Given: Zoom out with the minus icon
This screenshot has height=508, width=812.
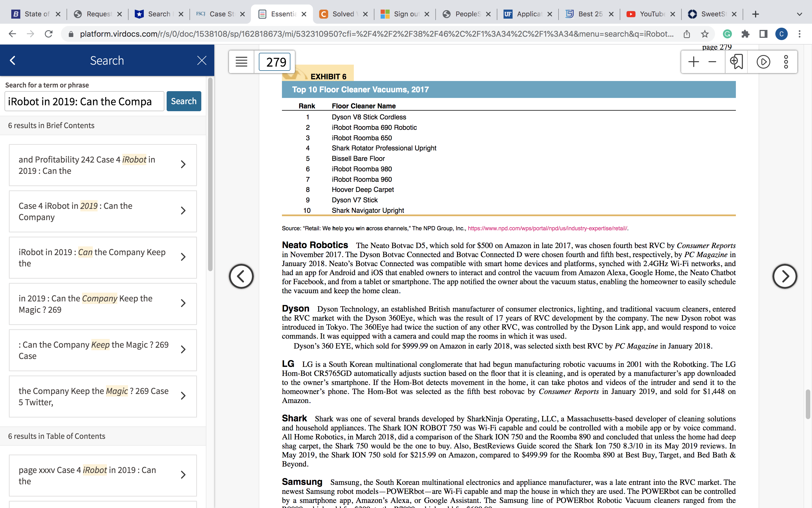Looking at the screenshot, I should (712, 62).
